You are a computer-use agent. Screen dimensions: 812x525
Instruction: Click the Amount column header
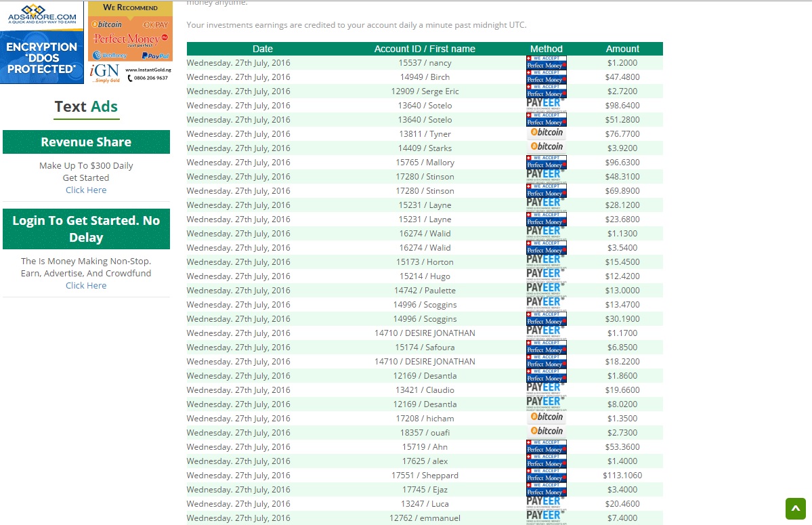pos(622,49)
